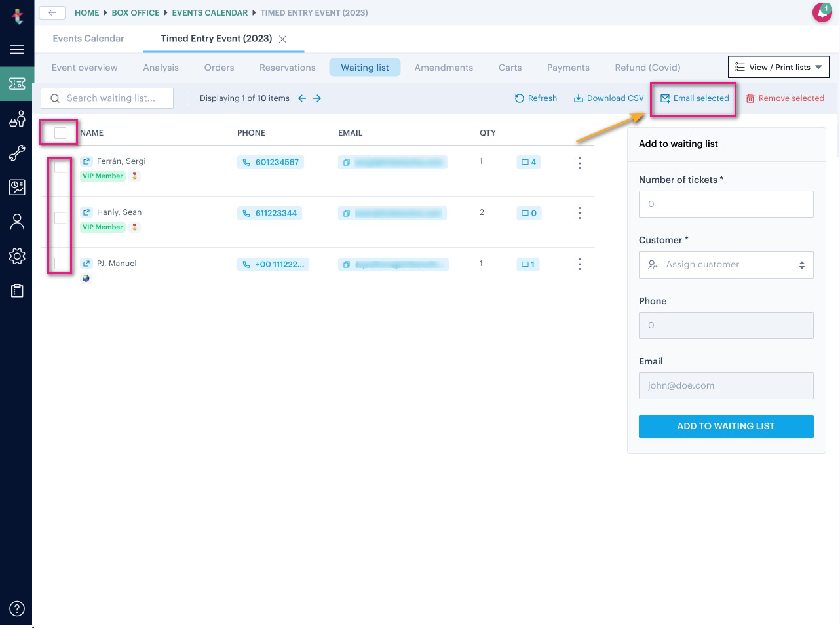Viewport: 840px width, 628px height.
Task: Click Sean Hanly's 4-comment badge indicator
Action: click(528, 163)
